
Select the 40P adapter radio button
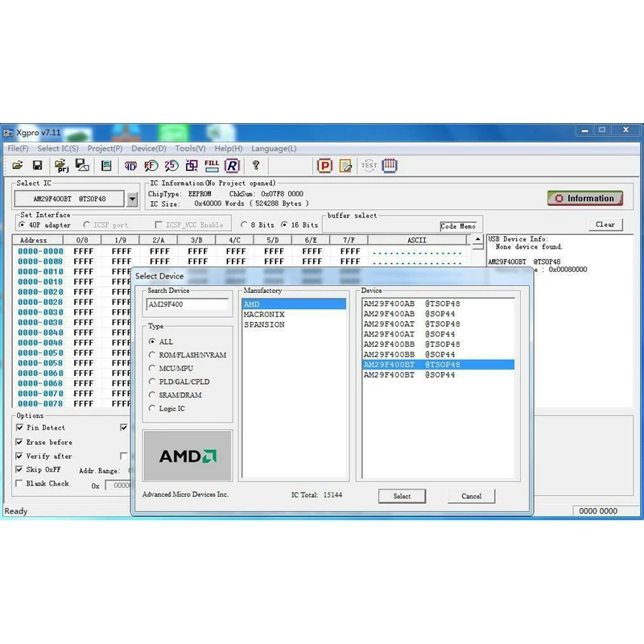click(x=22, y=225)
